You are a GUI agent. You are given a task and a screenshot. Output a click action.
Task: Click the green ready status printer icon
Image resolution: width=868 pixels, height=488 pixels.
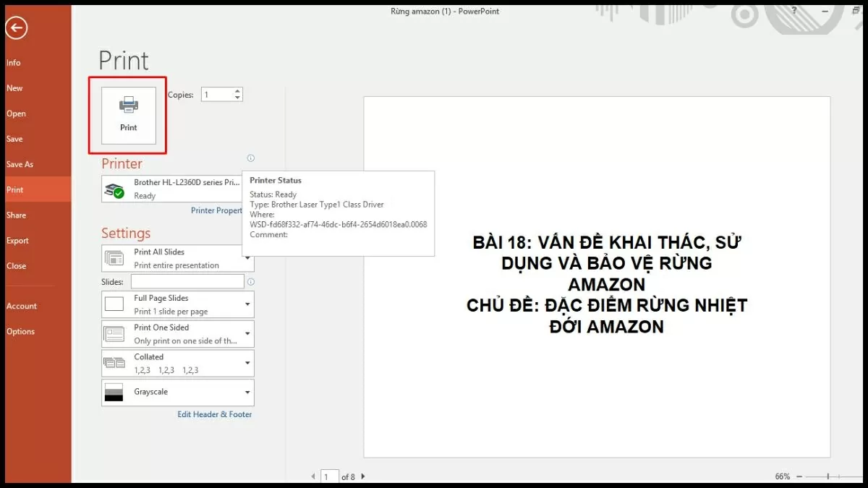coord(114,189)
